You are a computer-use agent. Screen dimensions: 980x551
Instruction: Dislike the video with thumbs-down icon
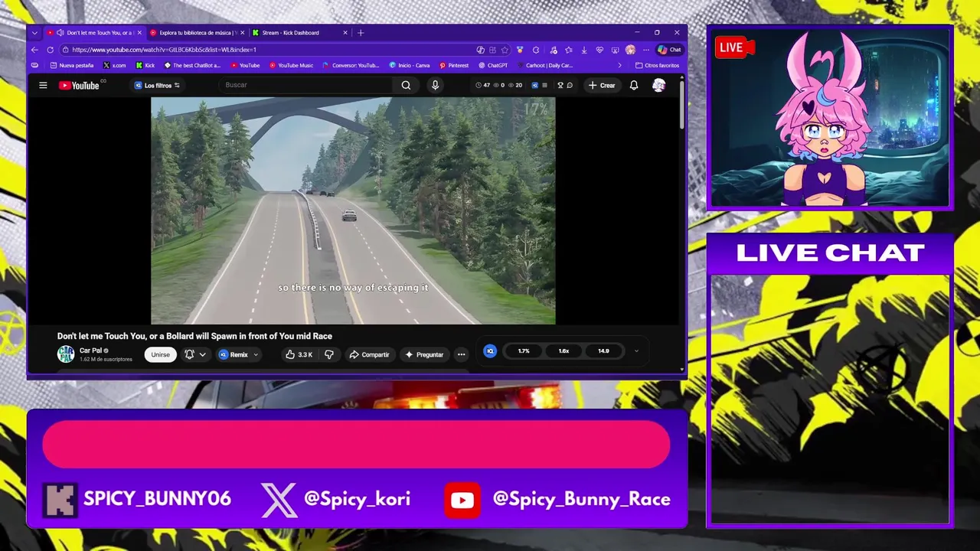coord(328,354)
